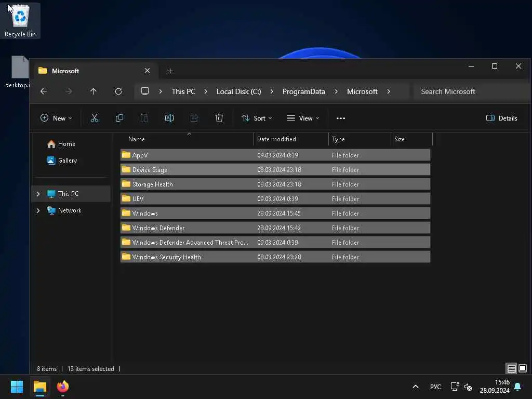Expand Network in navigation tree
The width and height of the screenshot is (532, 399).
tap(38, 210)
